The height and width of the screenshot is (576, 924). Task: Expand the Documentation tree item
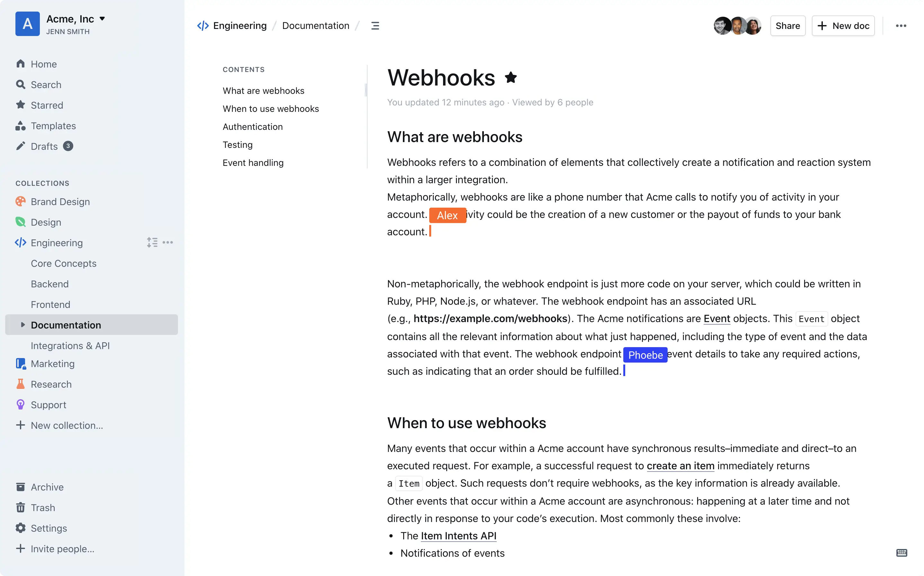(x=22, y=325)
